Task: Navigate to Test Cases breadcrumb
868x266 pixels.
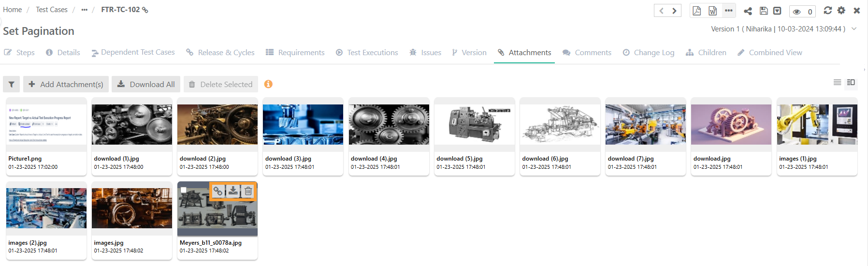Action: point(52,9)
